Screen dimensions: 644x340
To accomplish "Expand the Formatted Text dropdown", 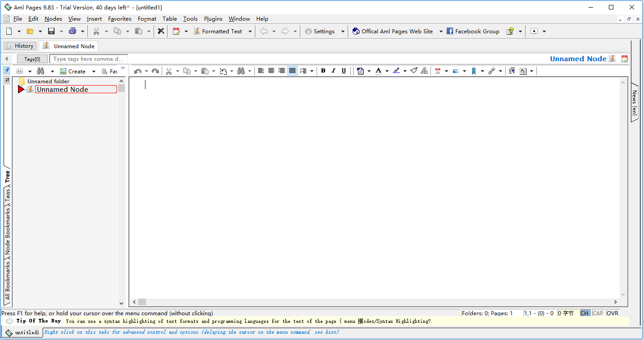I will click(250, 32).
